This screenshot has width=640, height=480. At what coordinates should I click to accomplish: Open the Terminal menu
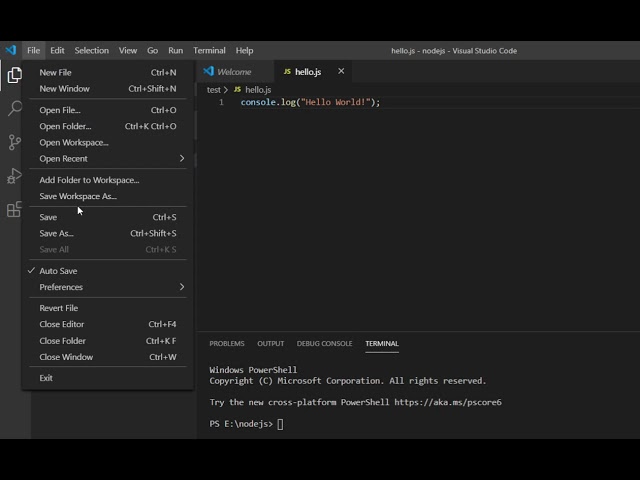tap(209, 50)
